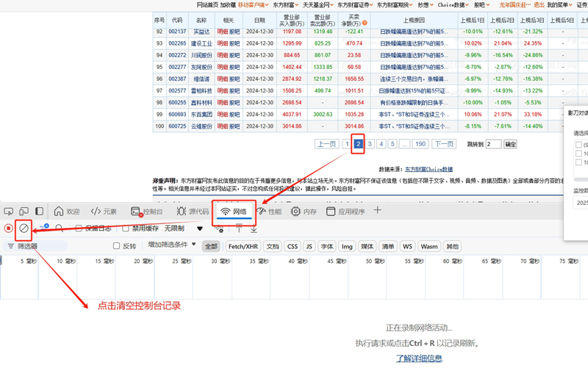Screen dimensions: 588x385
Task: Click the 跳转到 page number input
Action: pos(493,144)
